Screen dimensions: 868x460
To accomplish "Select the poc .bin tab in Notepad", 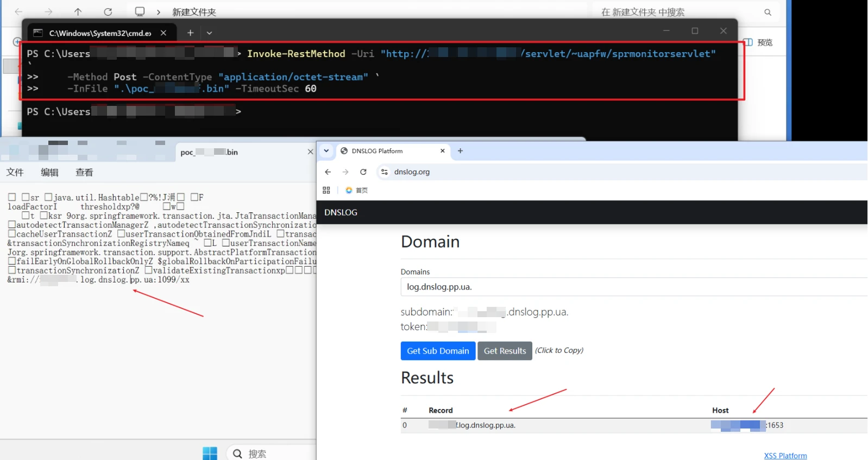I will 246,152.
